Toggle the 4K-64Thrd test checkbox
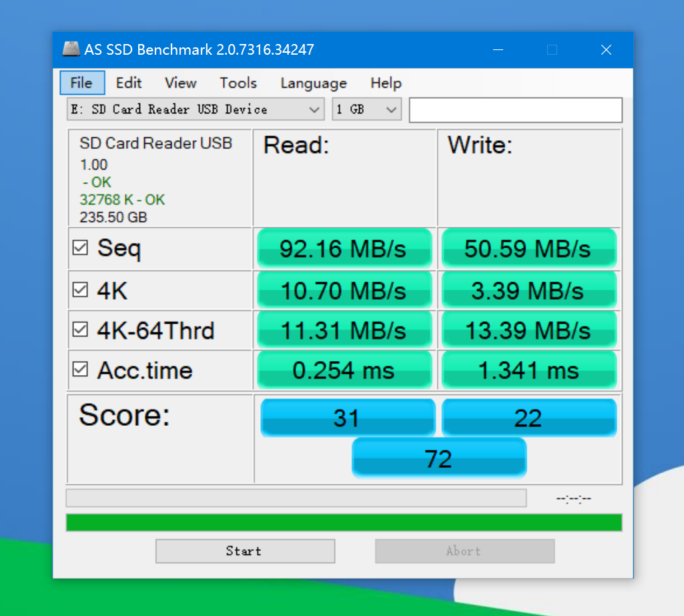 pyautogui.click(x=80, y=330)
